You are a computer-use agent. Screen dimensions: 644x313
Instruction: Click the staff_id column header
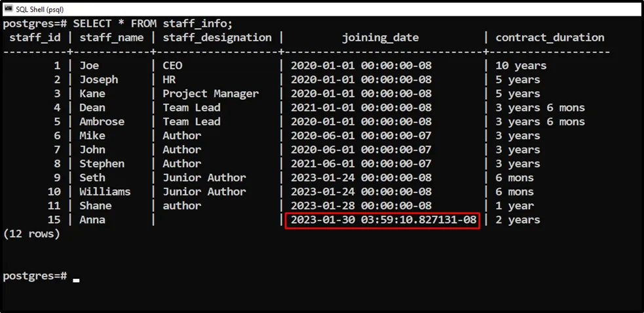coord(35,37)
